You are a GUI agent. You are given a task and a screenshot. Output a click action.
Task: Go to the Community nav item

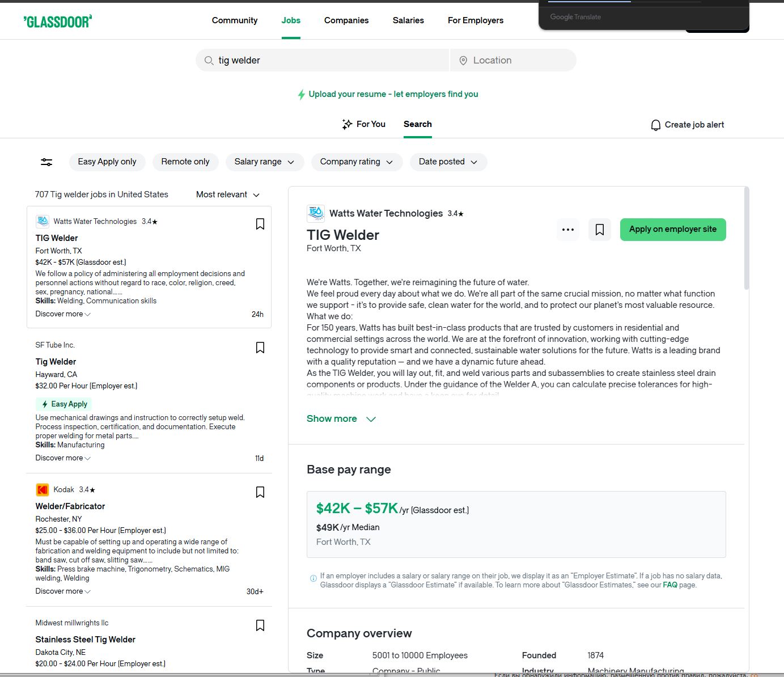pyautogui.click(x=235, y=20)
